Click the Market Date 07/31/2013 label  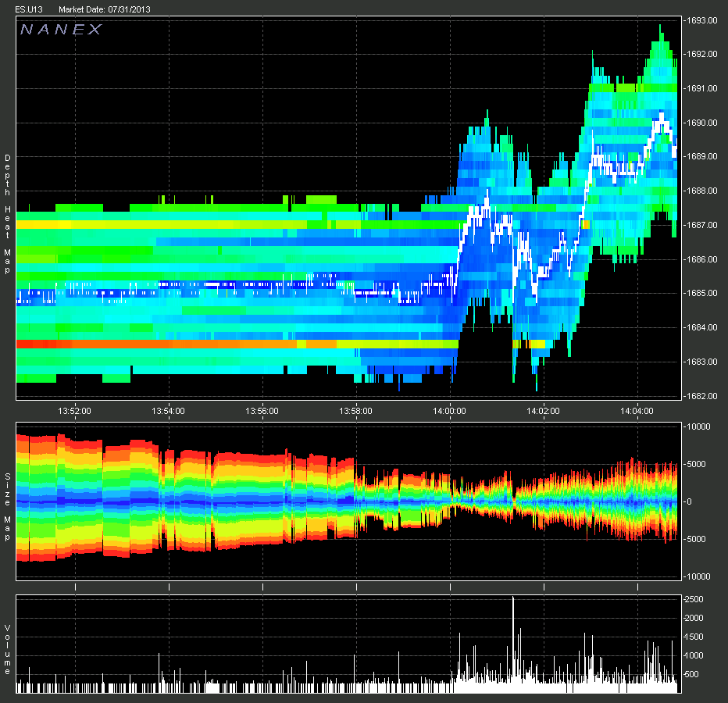pyautogui.click(x=105, y=9)
